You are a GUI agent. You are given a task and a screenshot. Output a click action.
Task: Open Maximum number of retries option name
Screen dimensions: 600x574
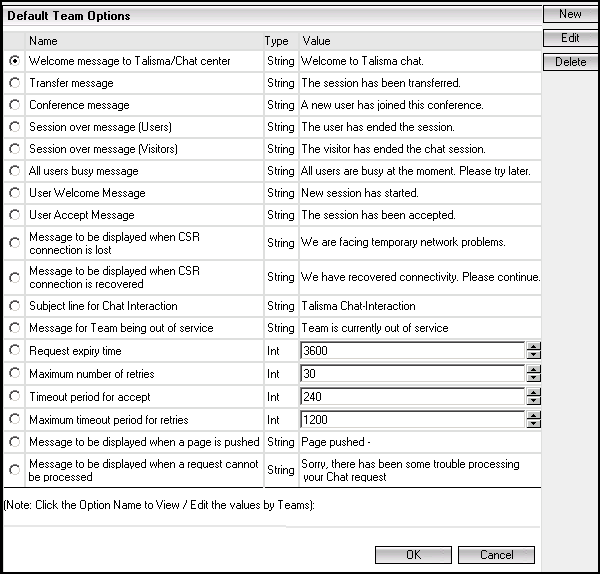[92, 374]
